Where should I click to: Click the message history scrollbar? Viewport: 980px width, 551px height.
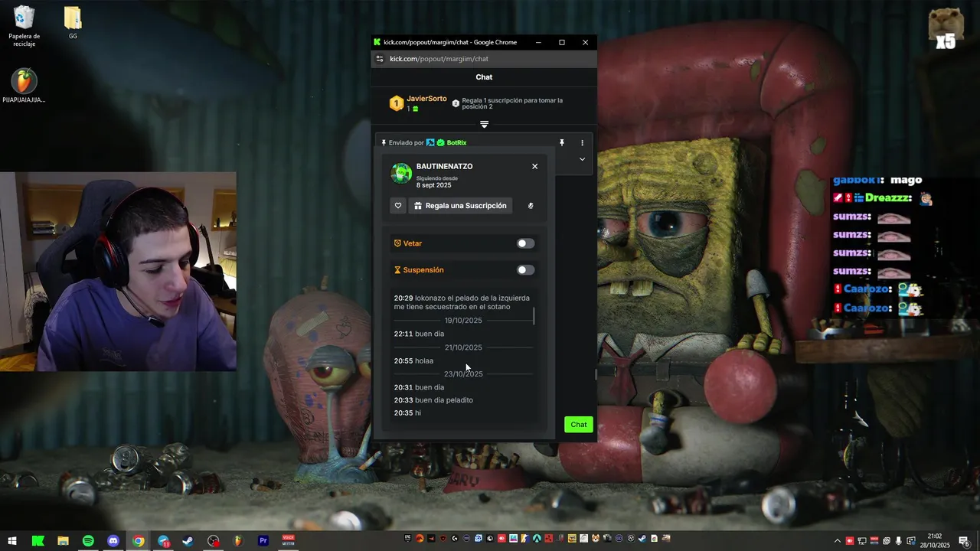click(534, 315)
